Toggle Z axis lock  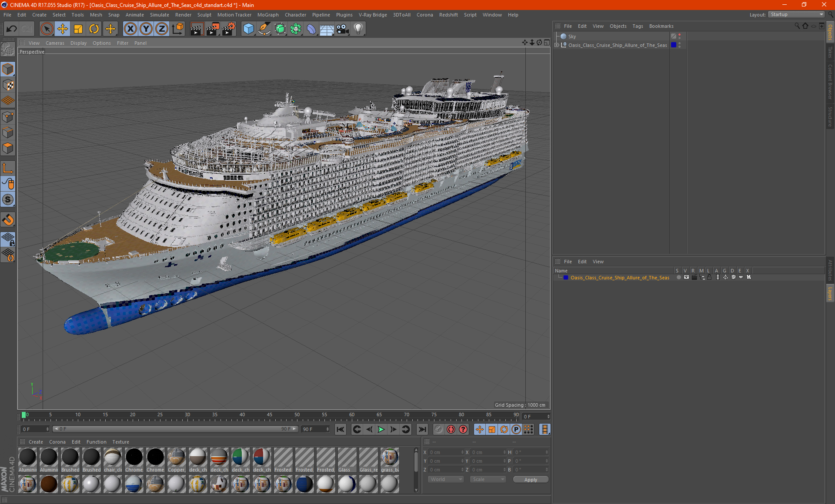(162, 29)
